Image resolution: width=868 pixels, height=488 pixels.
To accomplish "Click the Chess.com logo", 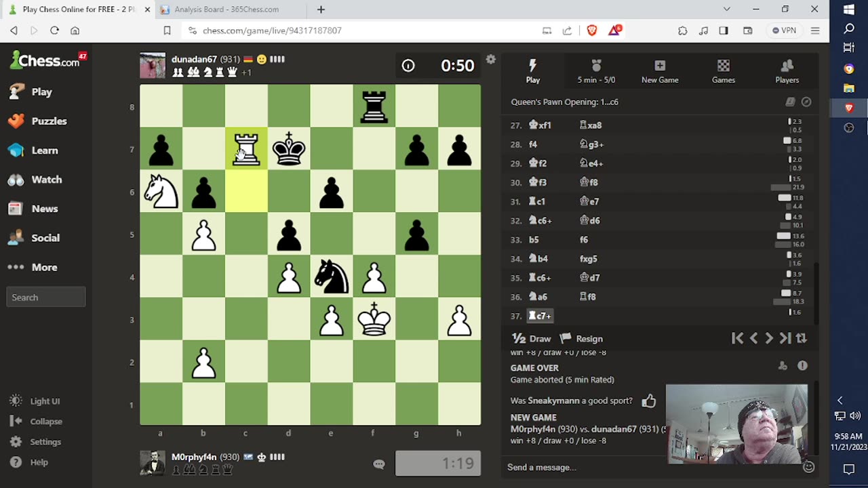I will click(x=46, y=61).
